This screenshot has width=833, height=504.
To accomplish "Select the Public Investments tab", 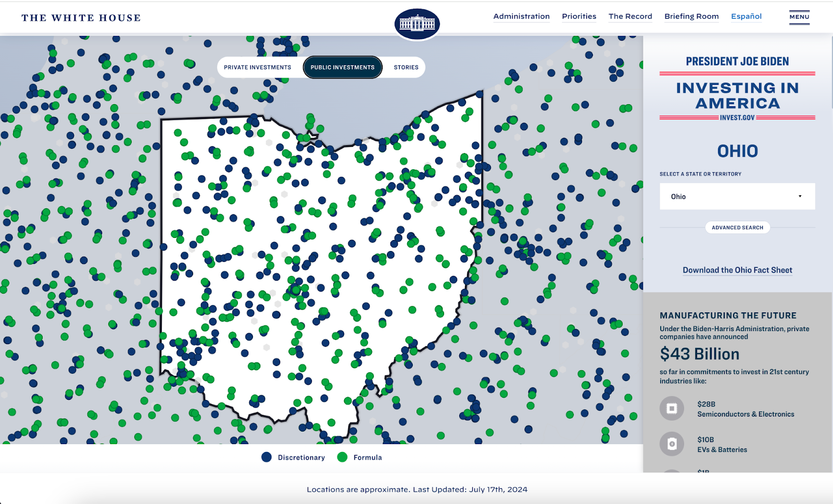I will click(343, 67).
